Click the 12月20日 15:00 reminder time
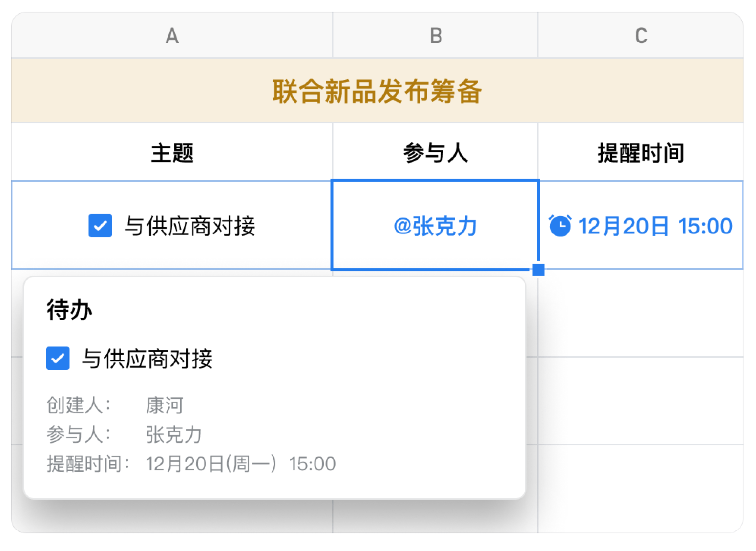Screen dimensions: 756x551 pyautogui.click(x=655, y=226)
